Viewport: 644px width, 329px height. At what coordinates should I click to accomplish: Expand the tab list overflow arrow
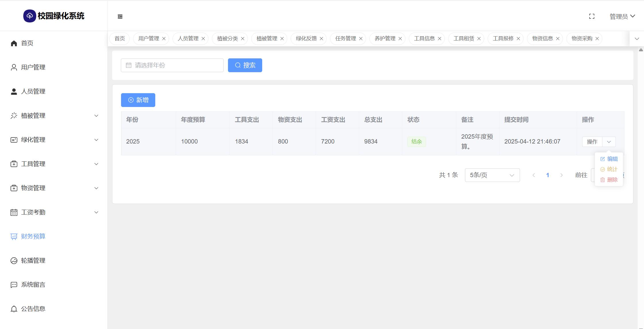[637, 39]
